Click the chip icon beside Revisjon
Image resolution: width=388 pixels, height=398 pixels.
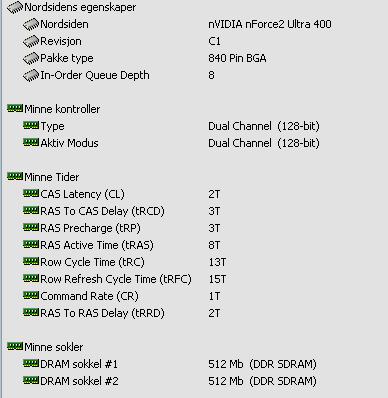(x=31, y=41)
